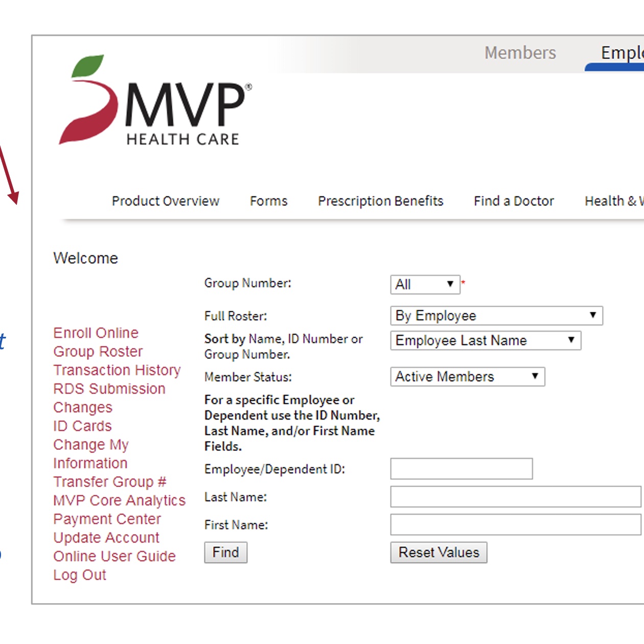Image resolution: width=644 pixels, height=644 pixels.
Task: Open the Enroll Online link
Action: coord(96,333)
